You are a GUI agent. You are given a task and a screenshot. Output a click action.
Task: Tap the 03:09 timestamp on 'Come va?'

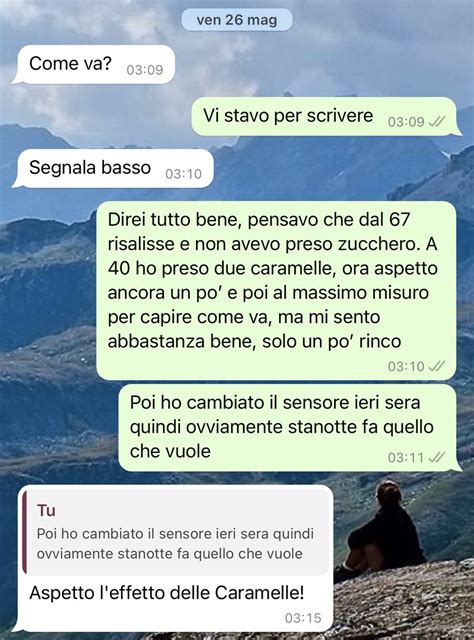click(x=145, y=70)
